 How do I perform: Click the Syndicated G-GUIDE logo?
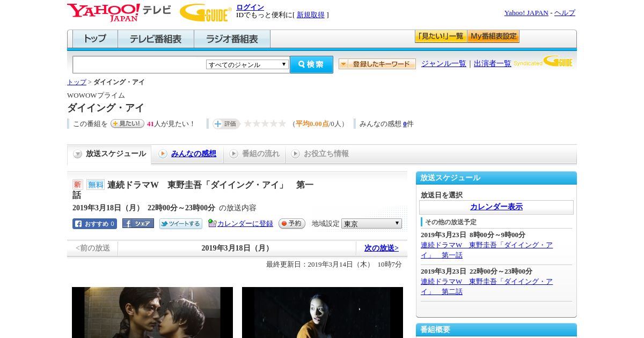(543, 62)
